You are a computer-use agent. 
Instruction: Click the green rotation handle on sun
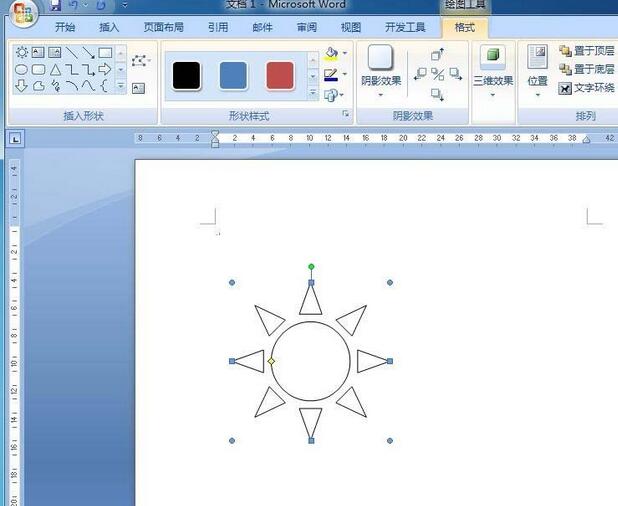click(311, 267)
